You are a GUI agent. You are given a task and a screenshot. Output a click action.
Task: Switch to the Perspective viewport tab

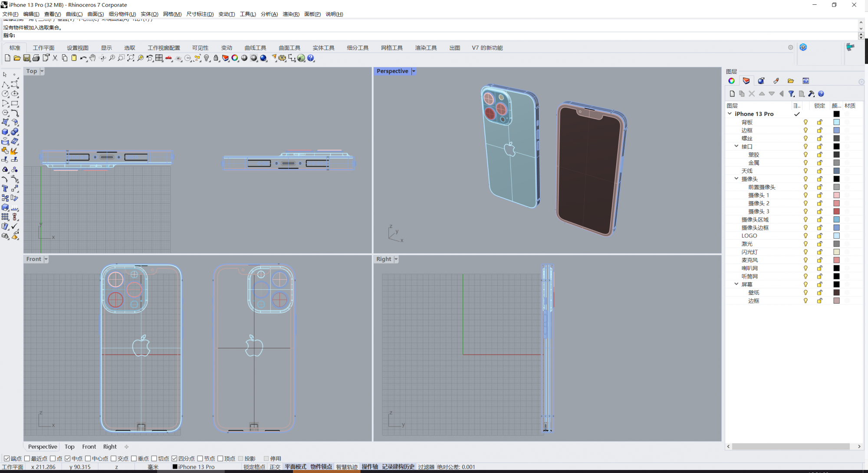(43, 446)
